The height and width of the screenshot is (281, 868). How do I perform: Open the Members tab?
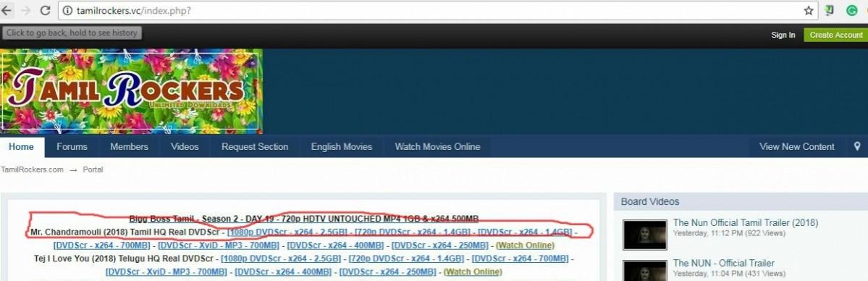coord(129,147)
